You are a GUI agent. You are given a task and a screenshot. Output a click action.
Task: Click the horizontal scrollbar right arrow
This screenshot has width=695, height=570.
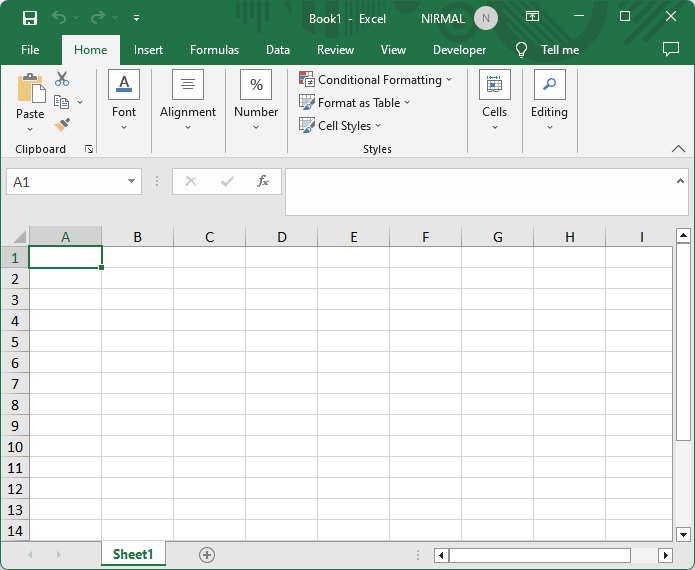(x=665, y=555)
